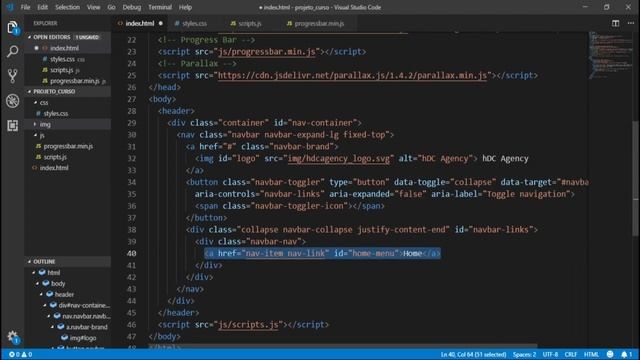Click the feedback smiley in status bar
Screen dimensions: 640x360
point(610,354)
